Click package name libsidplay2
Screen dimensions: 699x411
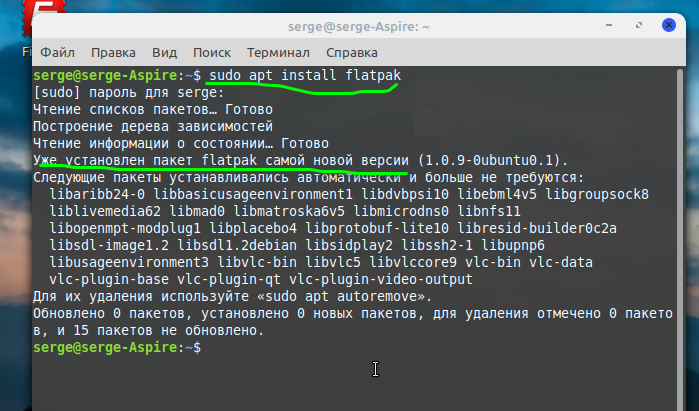[x=349, y=245]
